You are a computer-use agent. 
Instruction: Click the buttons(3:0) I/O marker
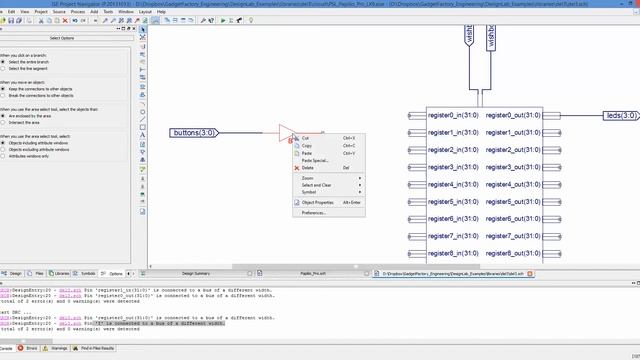[194, 133]
